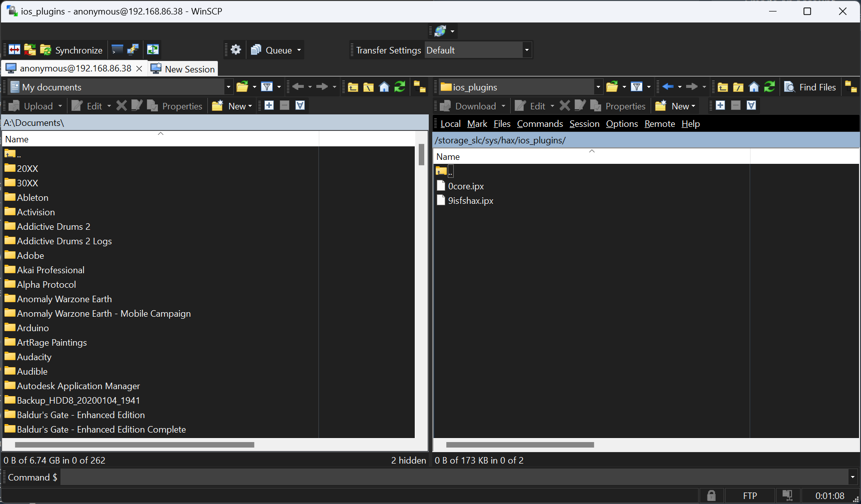The height and width of the screenshot is (504, 861).
Task: Click the remote panel horizontal scrollbar
Action: coord(520,445)
